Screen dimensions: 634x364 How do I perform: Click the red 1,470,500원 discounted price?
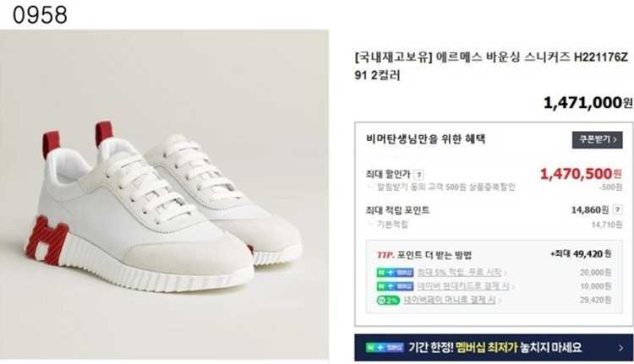click(x=581, y=174)
